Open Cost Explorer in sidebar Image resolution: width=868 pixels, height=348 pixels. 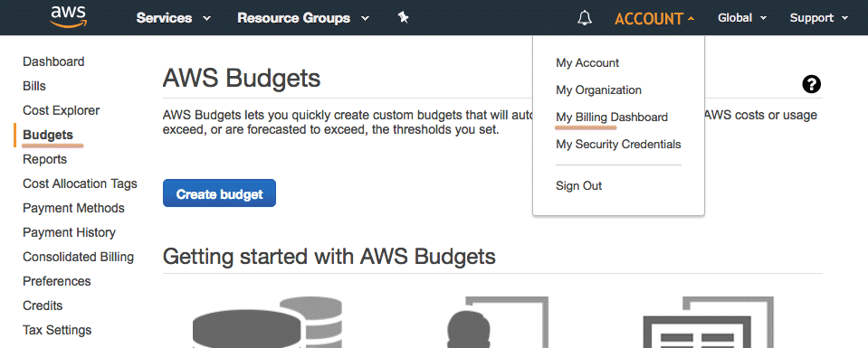(61, 110)
